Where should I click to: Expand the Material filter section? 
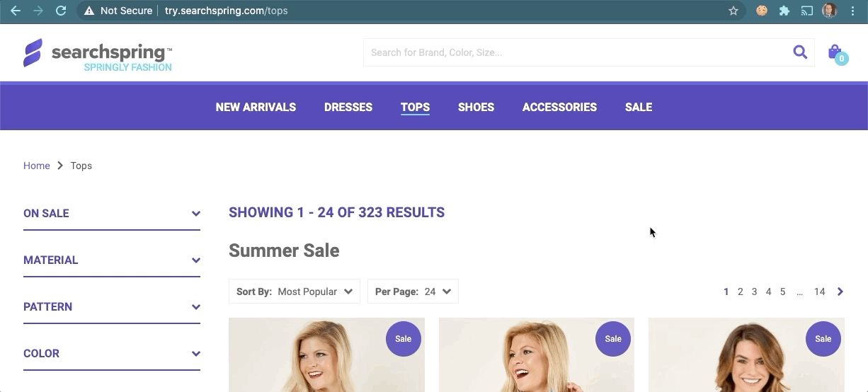112,260
